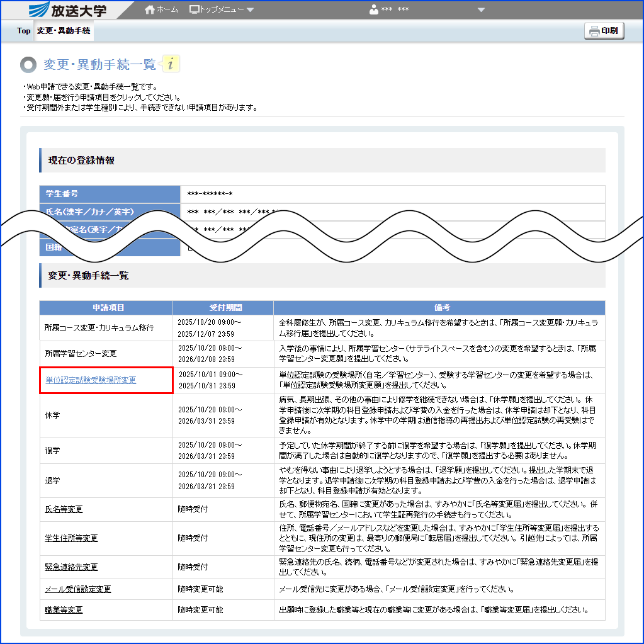Click the 職業等変更 link
644x644 pixels.
63,609
